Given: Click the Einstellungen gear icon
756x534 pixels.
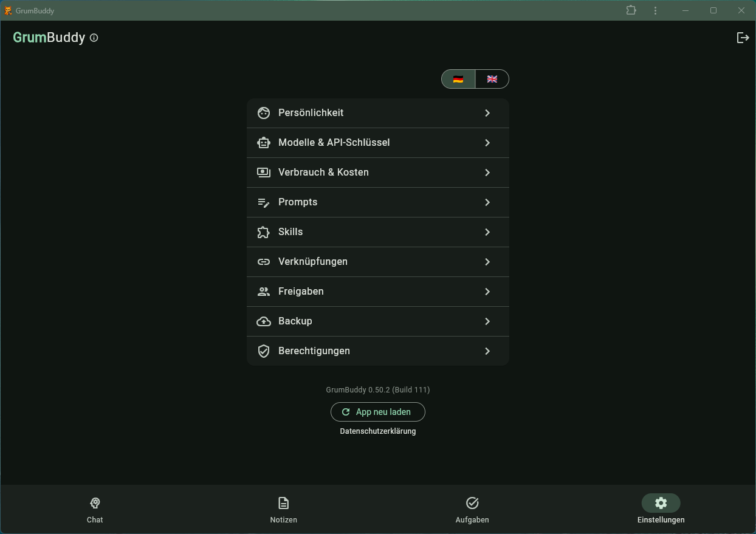Looking at the screenshot, I should point(661,503).
